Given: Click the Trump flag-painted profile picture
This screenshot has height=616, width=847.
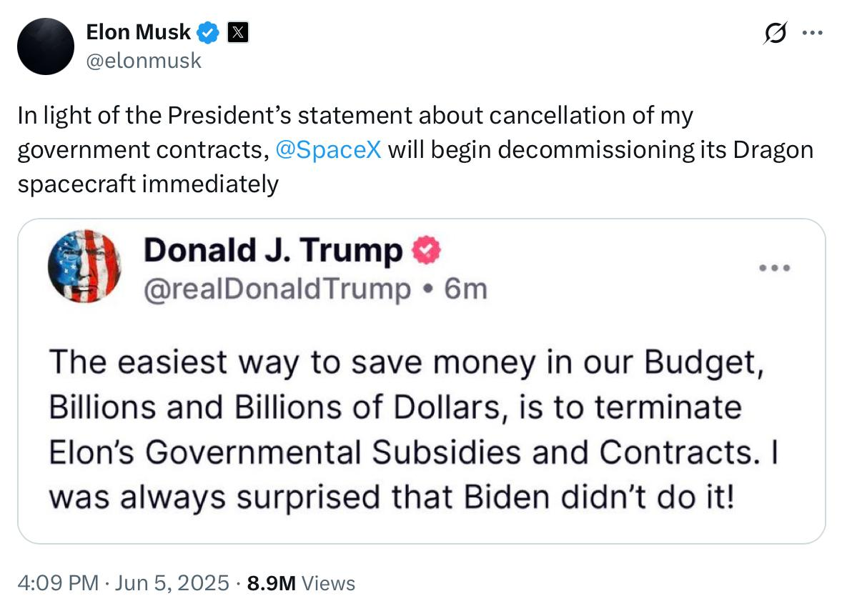Looking at the screenshot, I should [x=84, y=266].
